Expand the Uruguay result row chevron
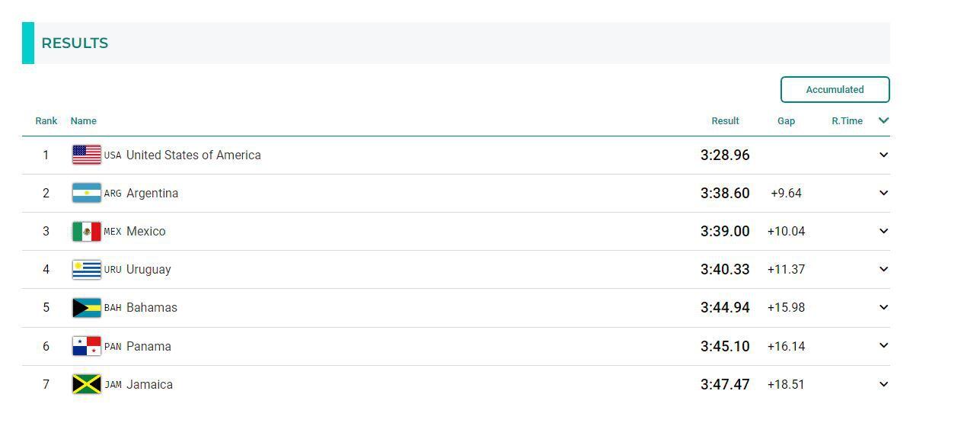 (883, 269)
